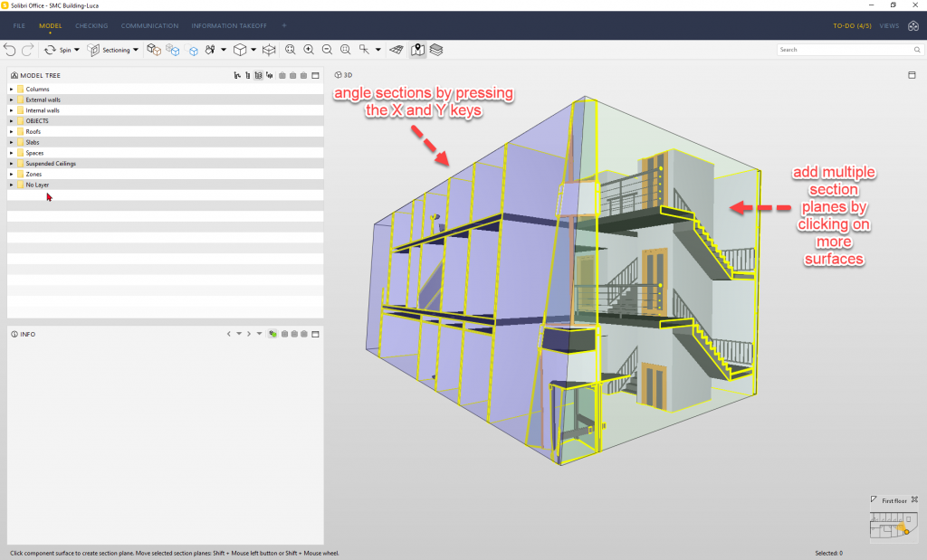Open Info back-history dropdown arrow
927x560 pixels.
click(x=239, y=334)
